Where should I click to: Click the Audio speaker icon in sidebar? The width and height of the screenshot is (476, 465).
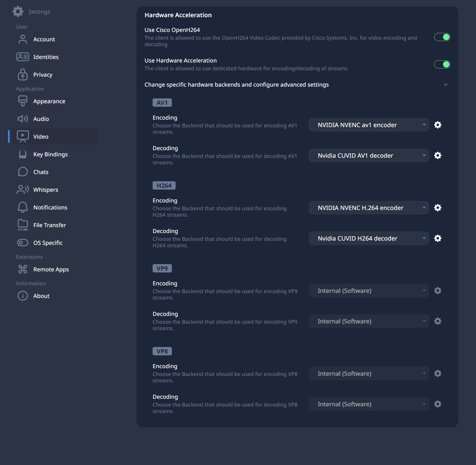point(23,119)
